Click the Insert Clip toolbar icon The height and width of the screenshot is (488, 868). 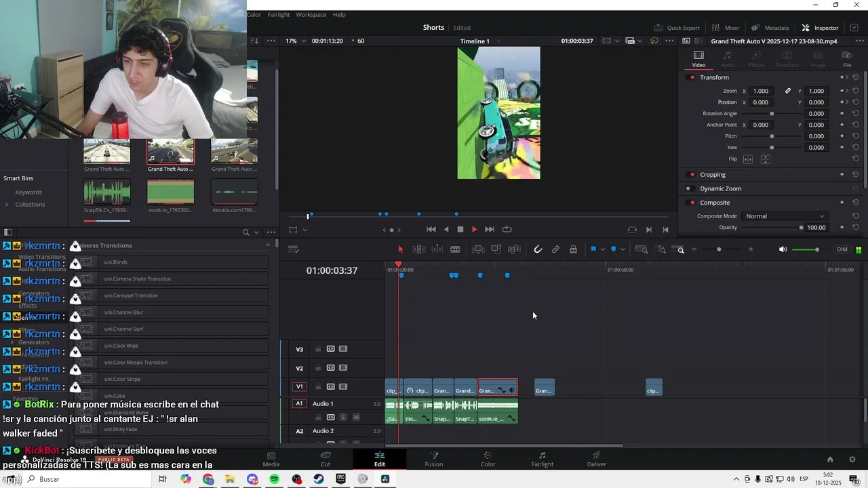pos(478,249)
